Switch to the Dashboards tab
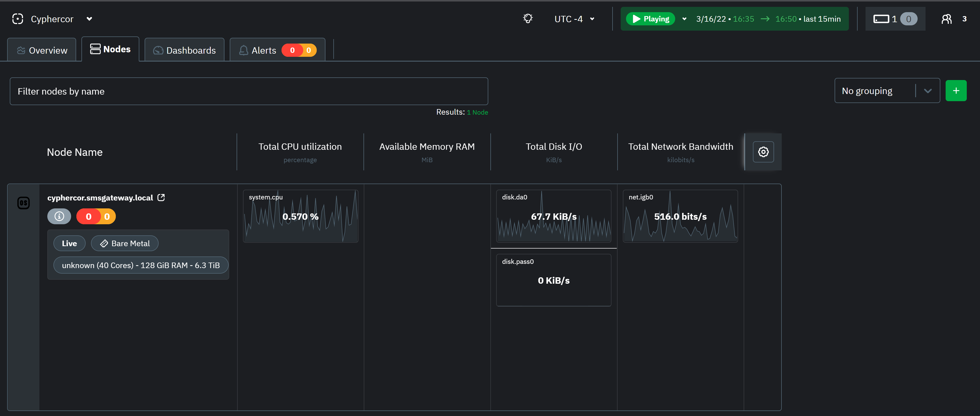The height and width of the screenshot is (416, 980). [184, 49]
